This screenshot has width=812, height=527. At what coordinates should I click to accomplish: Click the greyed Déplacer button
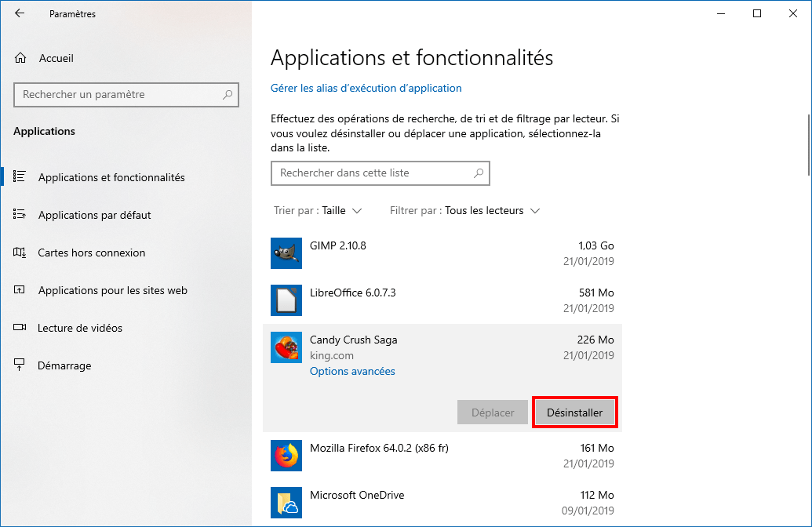[493, 413]
